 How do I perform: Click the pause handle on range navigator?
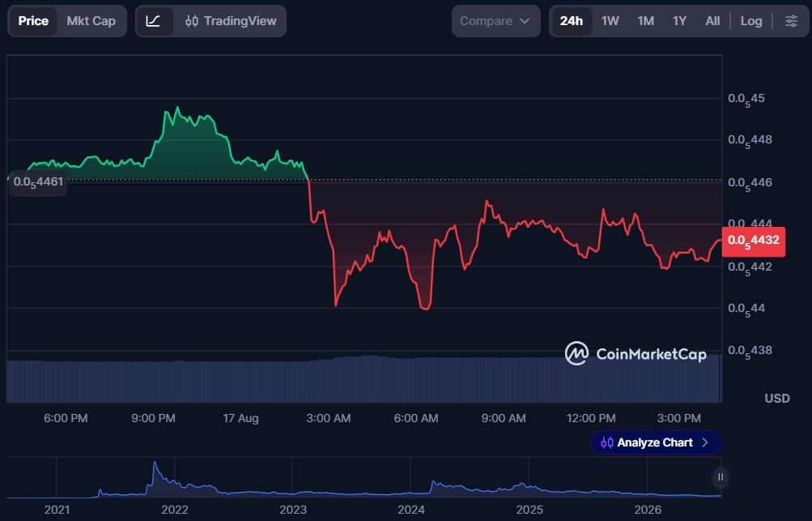tap(721, 477)
